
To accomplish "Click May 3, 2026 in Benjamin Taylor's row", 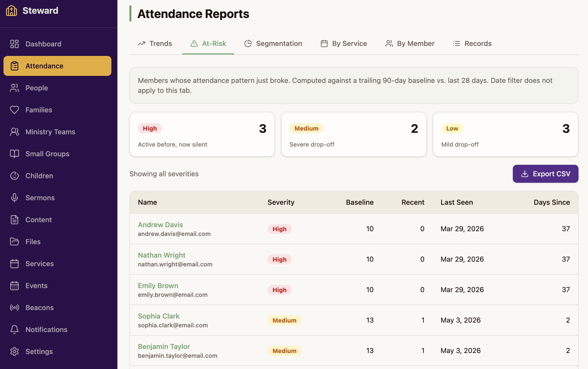I will pos(461,351).
